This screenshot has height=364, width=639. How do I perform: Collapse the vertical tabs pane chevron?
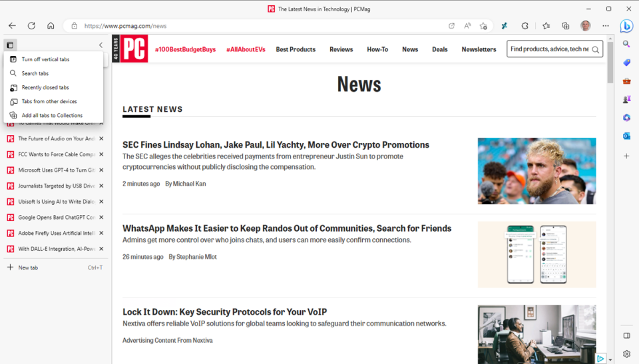click(x=101, y=45)
